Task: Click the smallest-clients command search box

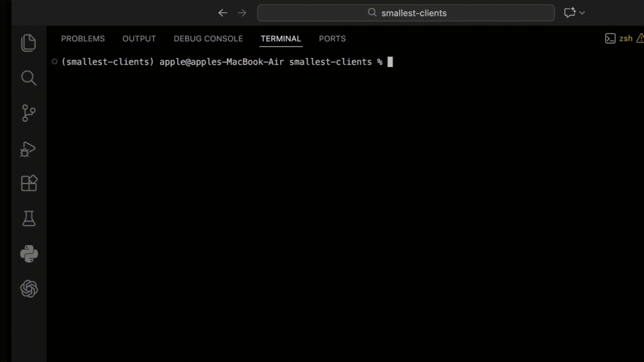Action: pyautogui.click(x=406, y=13)
